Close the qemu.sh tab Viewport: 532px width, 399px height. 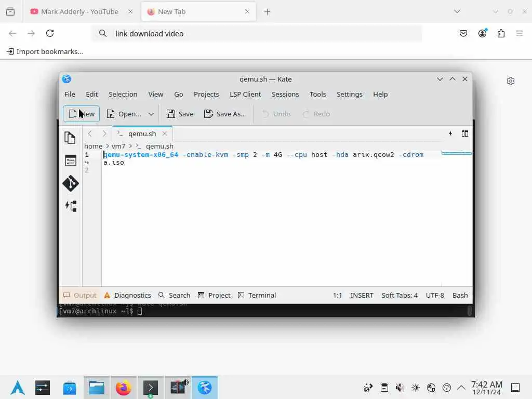tap(165, 134)
